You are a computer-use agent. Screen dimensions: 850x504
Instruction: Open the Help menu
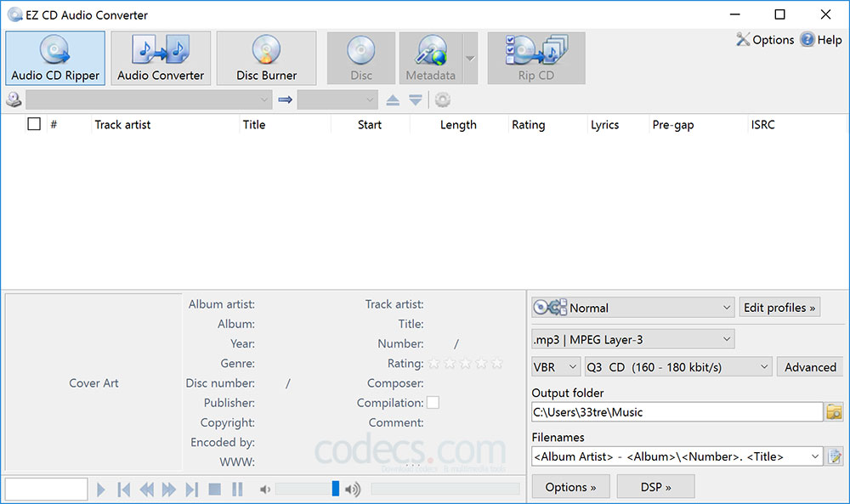point(821,40)
